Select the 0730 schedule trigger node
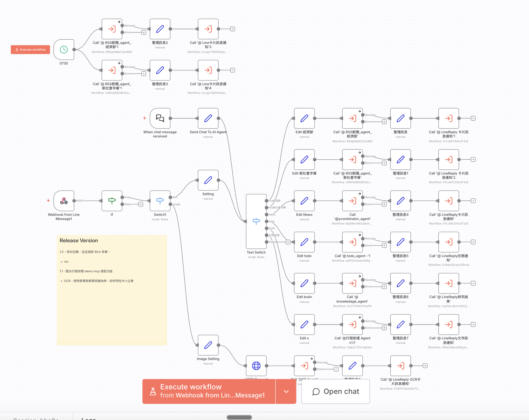 [x=64, y=50]
